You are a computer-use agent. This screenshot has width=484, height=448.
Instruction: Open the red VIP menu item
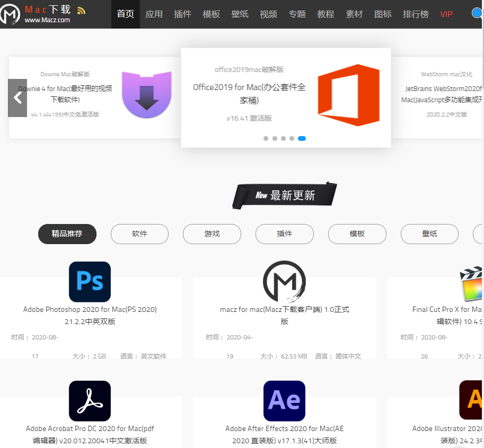coord(446,14)
